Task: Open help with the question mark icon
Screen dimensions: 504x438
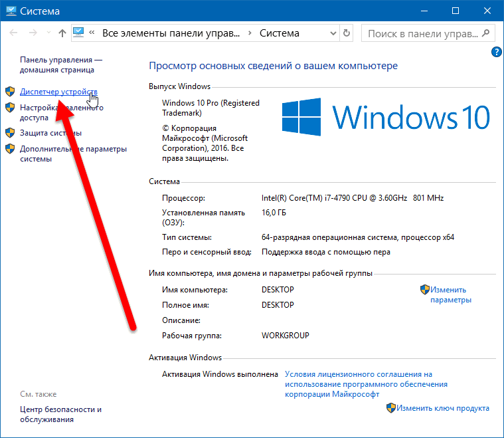Action: (496, 52)
